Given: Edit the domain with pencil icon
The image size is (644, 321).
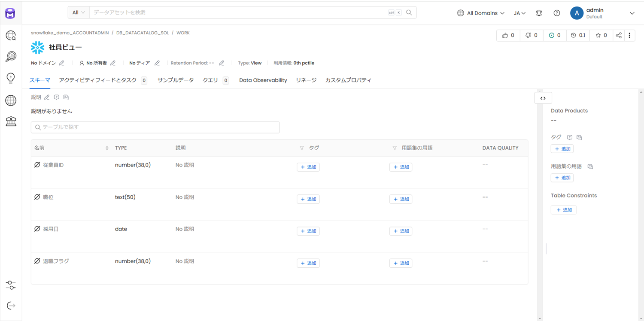Looking at the screenshot, I should pos(62,63).
